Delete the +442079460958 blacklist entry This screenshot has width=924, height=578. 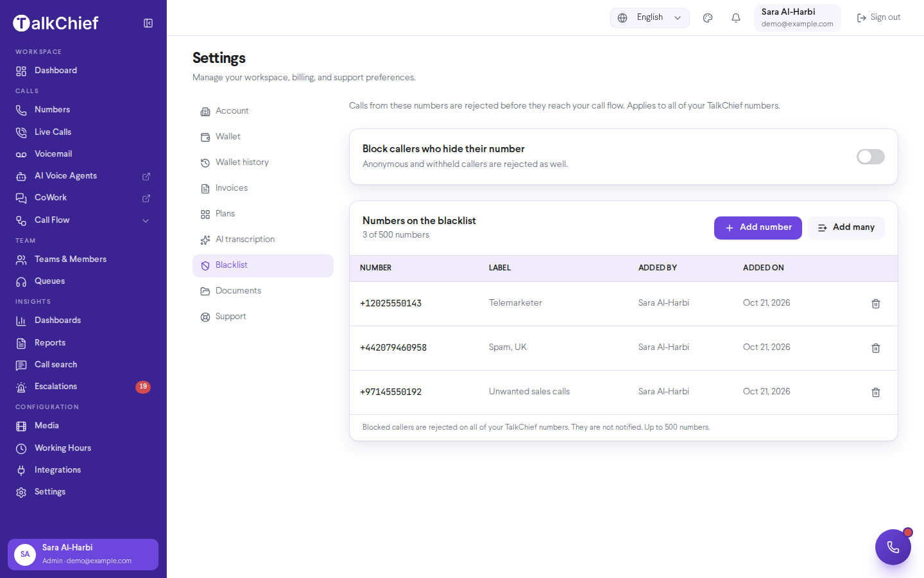point(876,348)
